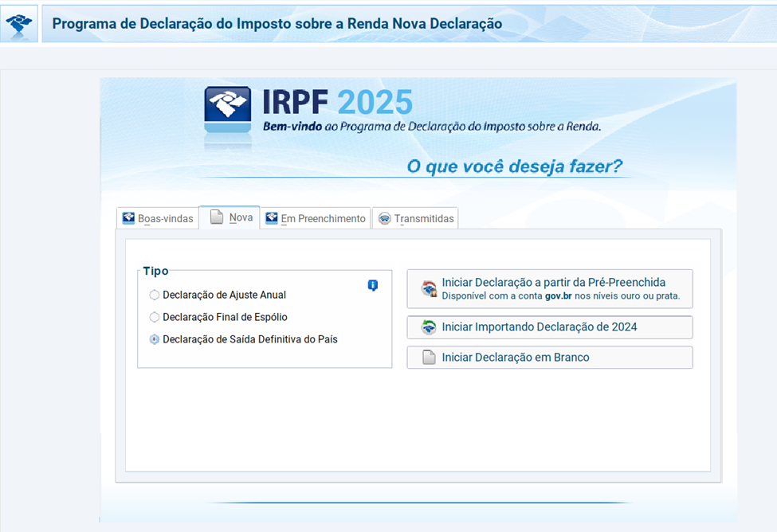Switch to the Nova tab
This screenshot has height=532, width=777.
pos(230,217)
